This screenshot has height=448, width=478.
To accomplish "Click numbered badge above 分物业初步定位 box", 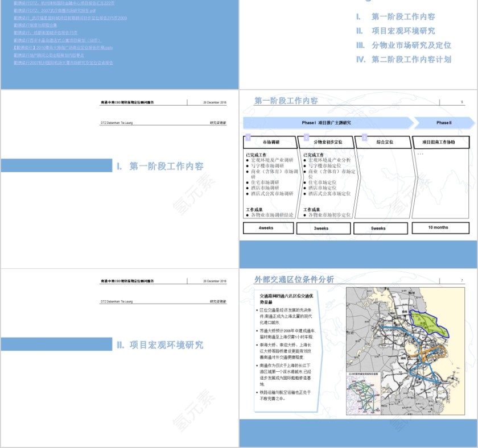I will point(306,138).
